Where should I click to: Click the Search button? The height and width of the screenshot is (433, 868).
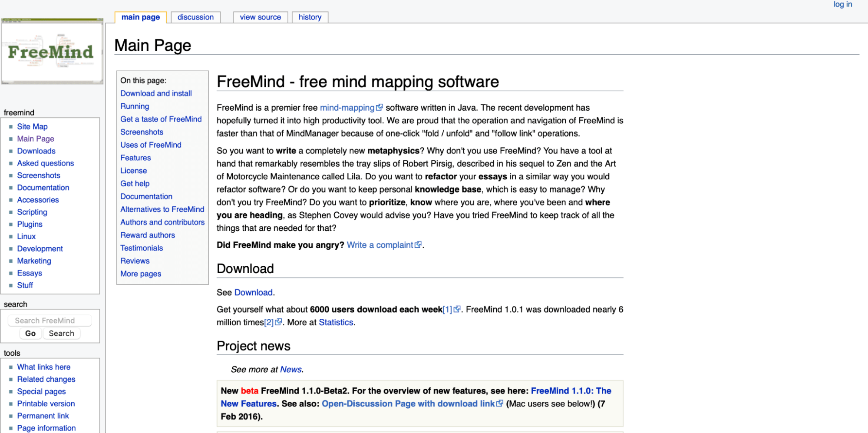62,334
